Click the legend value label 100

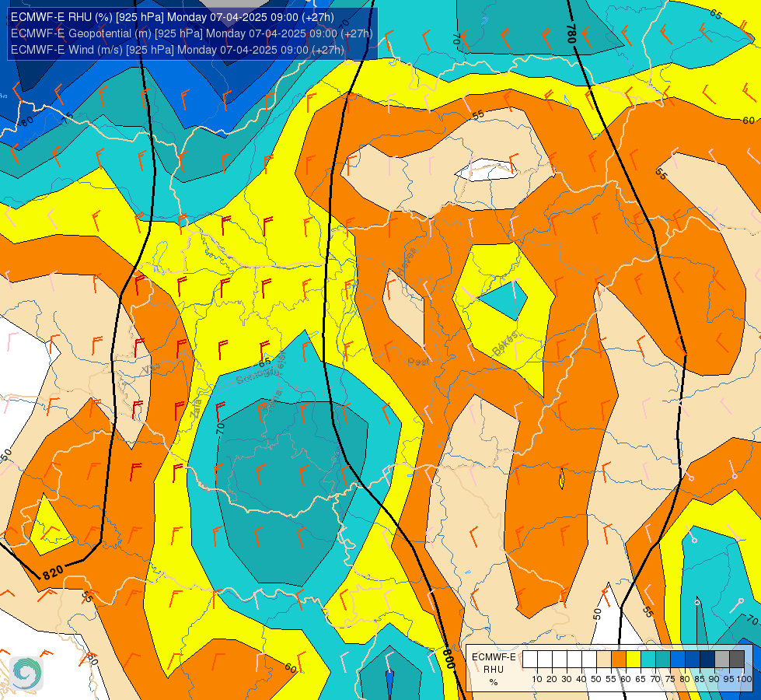(x=744, y=679)
